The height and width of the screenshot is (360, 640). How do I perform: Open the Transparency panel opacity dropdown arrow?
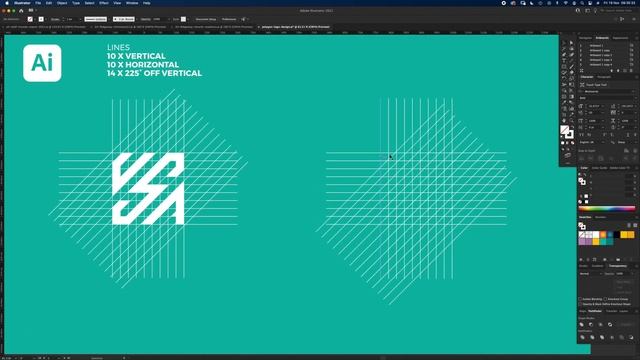[x=633, y=273]
